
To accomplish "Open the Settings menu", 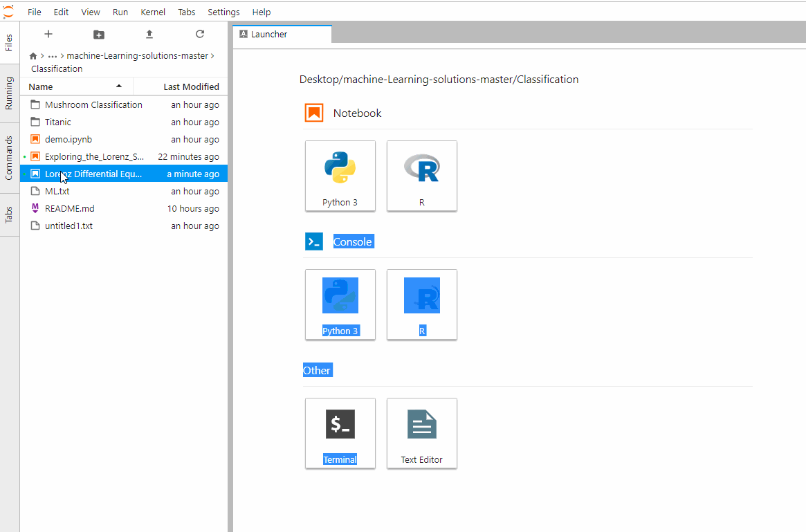I will click(223, 12).
